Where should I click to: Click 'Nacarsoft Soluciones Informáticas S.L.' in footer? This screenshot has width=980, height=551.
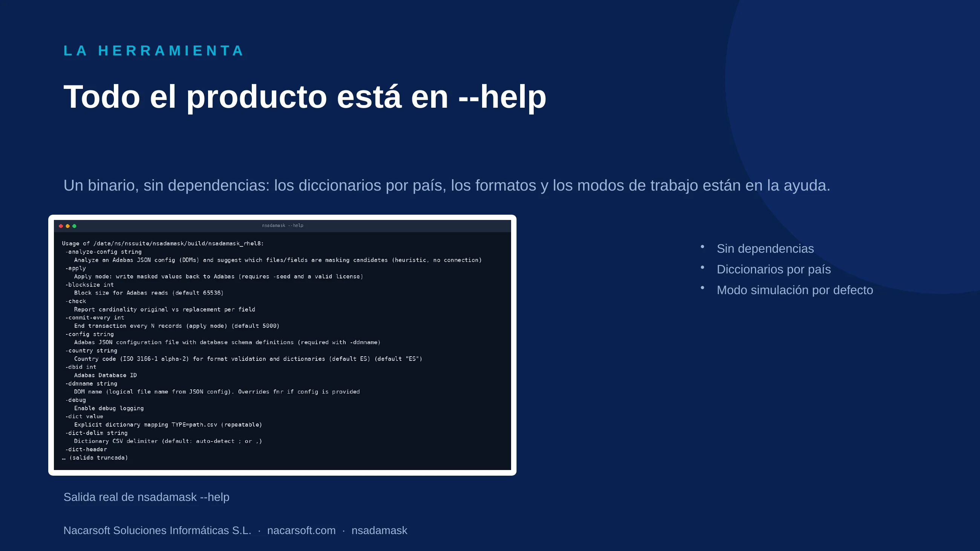(157, 530)
